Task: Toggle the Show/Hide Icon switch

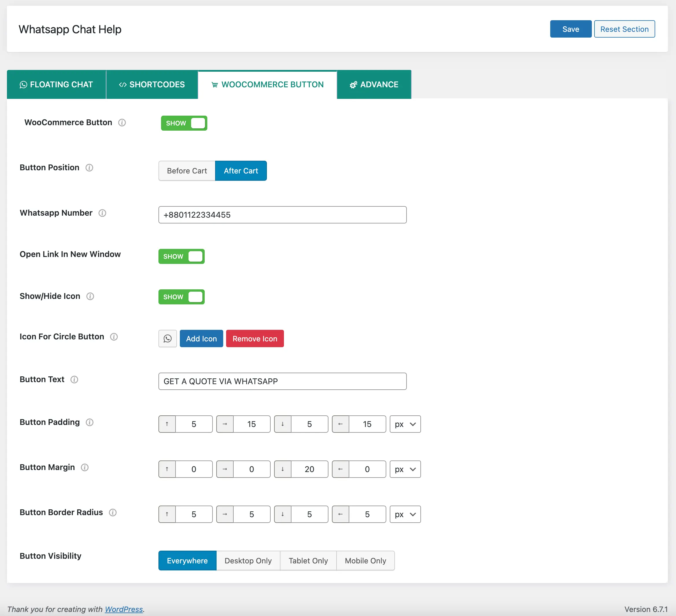Action: [181, 297]
